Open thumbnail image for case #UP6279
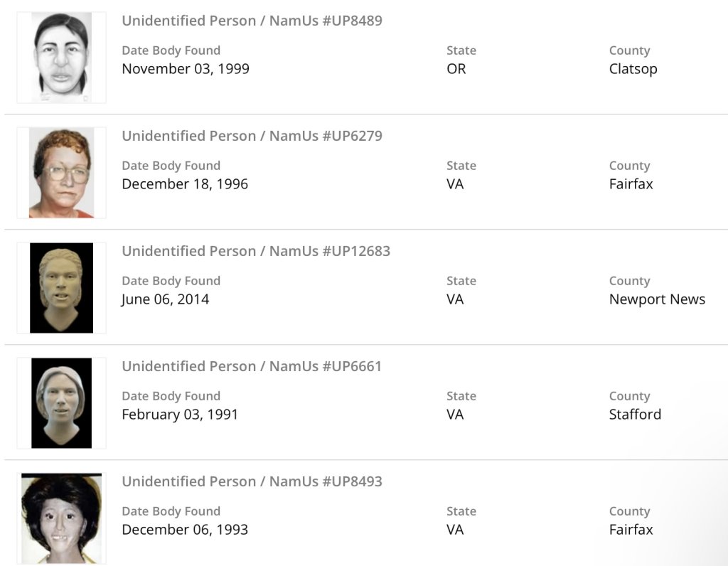 (62, 173)
